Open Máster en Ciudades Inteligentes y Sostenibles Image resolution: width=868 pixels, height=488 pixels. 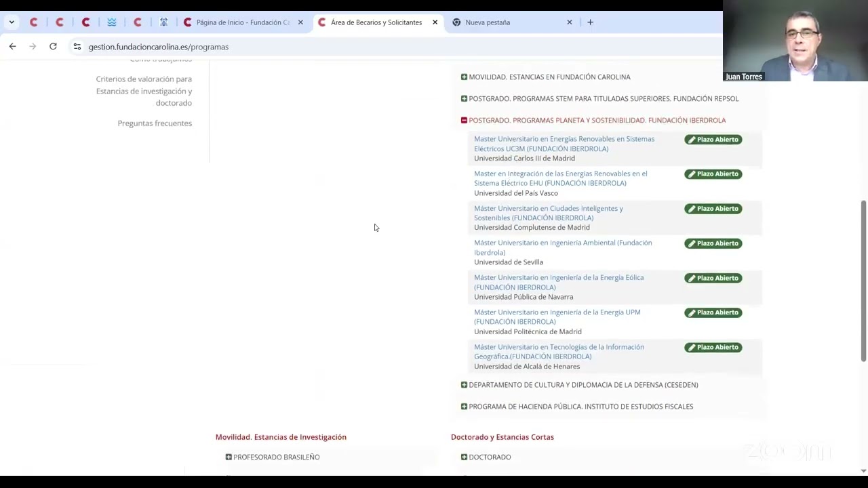coord(549,213)
